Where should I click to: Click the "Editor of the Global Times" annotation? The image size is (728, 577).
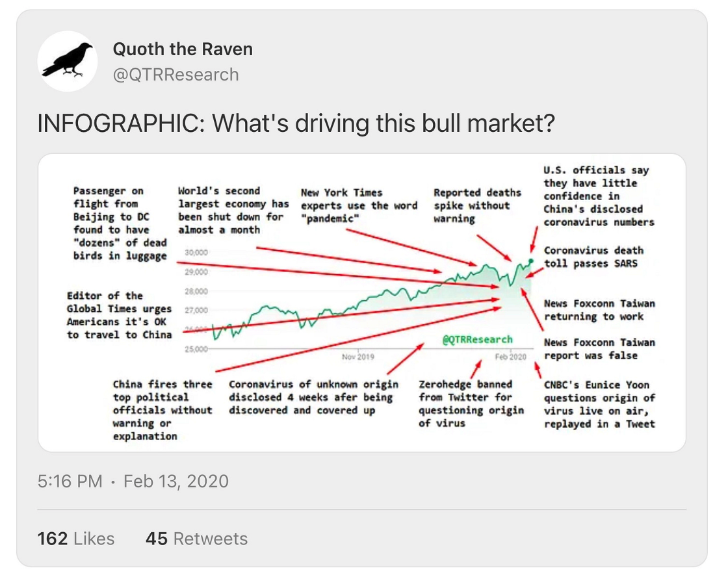119,315
